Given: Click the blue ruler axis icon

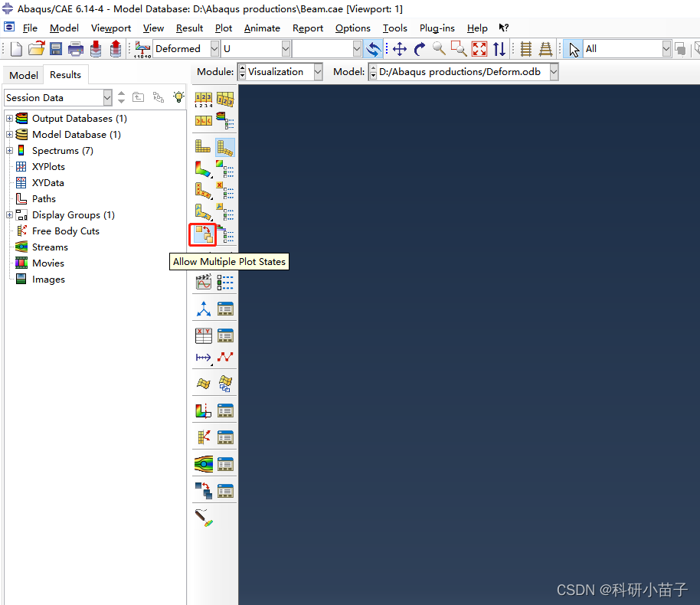Looking at the screenshot, I should click(x=204, y=357).
